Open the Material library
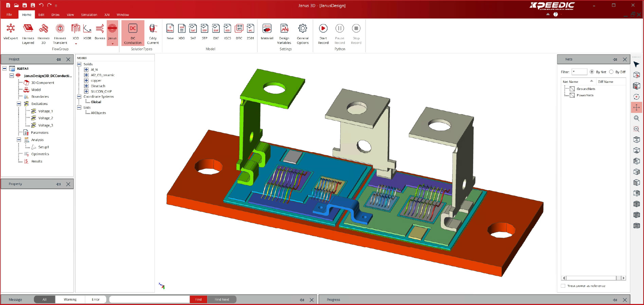 pos(267,32)
